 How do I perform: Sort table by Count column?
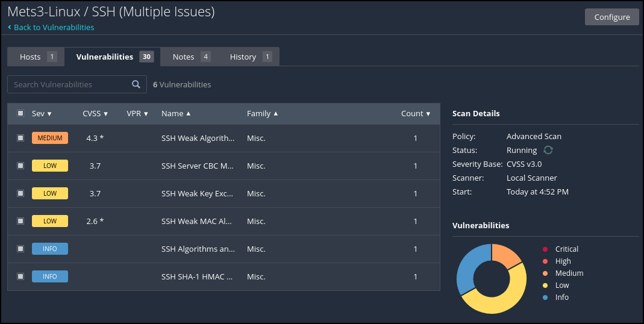tap(416, 113)
